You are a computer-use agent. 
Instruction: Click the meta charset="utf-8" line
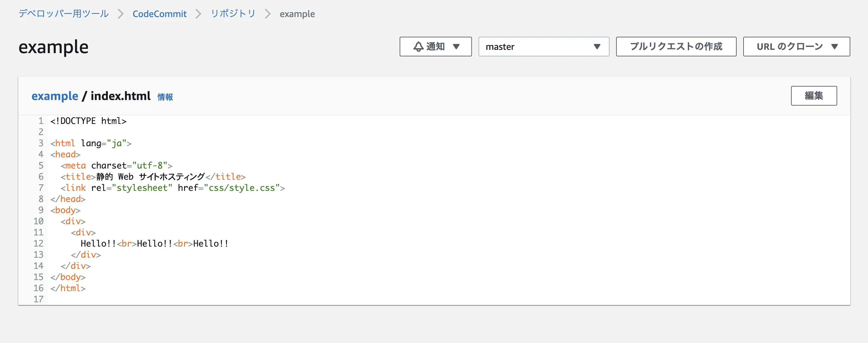tap(116, 165)
